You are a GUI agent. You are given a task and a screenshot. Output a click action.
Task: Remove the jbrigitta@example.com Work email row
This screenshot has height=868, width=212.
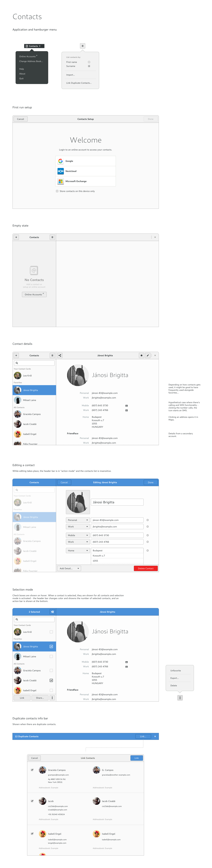pyautogui.click(x=147, y=527)
